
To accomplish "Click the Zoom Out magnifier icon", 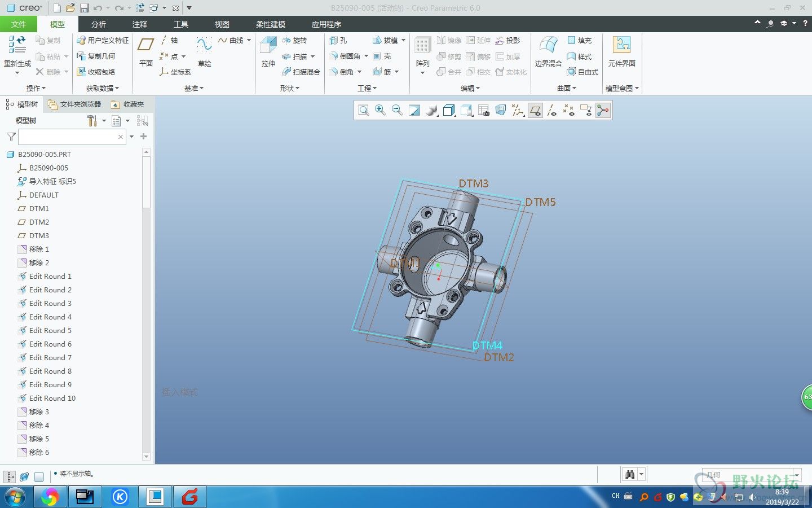I will [398, 111].
